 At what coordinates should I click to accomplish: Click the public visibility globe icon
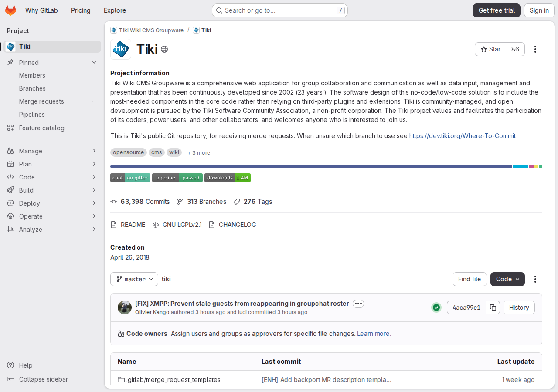pyautogui.click(x=164, y=49)
